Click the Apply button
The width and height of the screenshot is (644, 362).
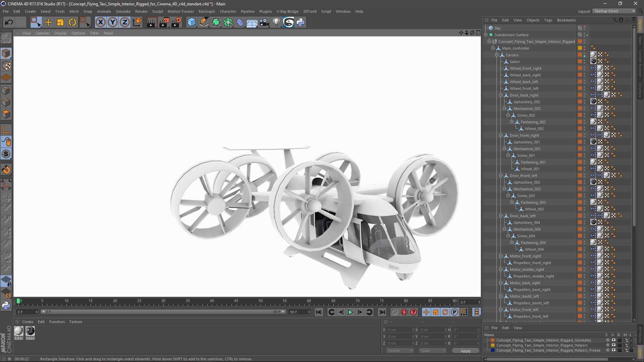[466, 351]
